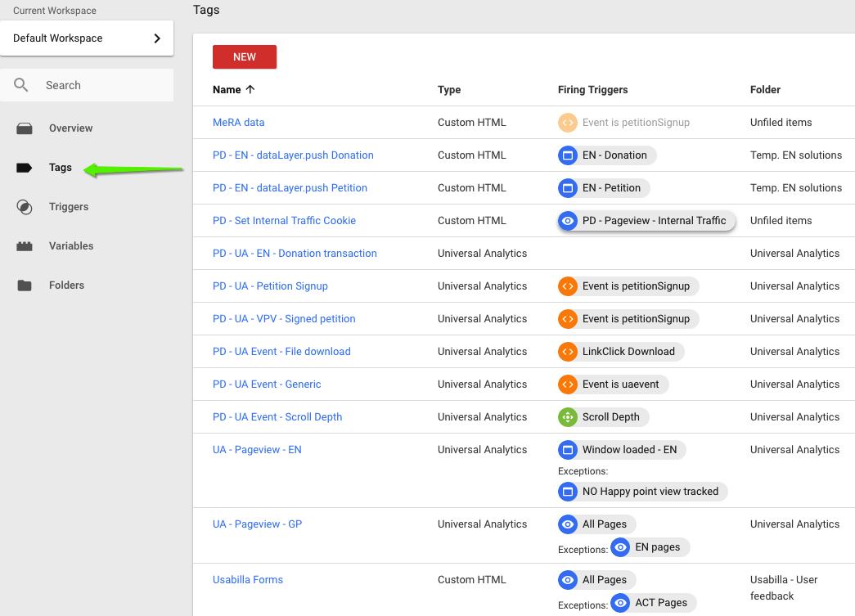
Task: Click the faded orange trigger icon in MeRA data row
Action: click(568, 123)
